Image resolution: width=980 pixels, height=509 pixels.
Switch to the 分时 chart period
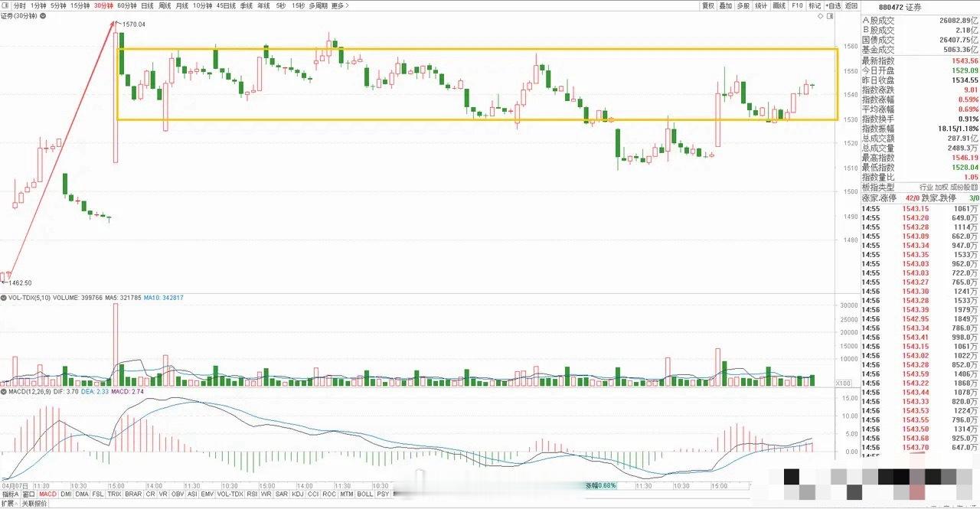point(20,5)
